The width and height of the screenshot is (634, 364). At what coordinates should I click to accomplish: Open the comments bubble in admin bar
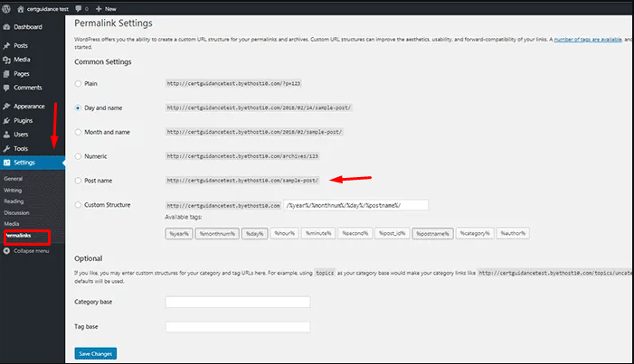[79, 8]
